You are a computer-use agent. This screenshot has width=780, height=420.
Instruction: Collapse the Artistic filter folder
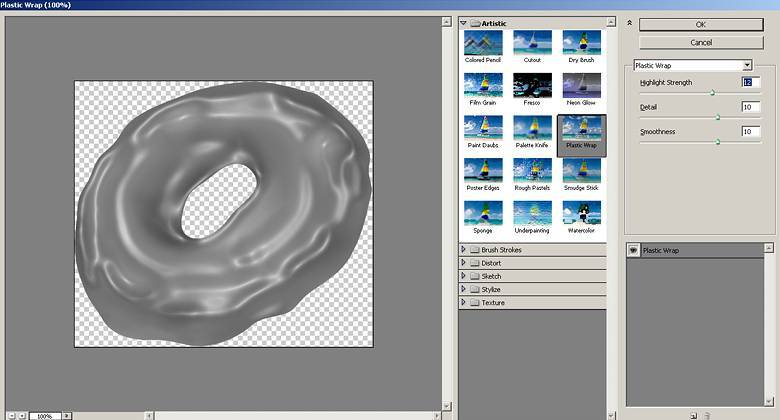(463, 23)
